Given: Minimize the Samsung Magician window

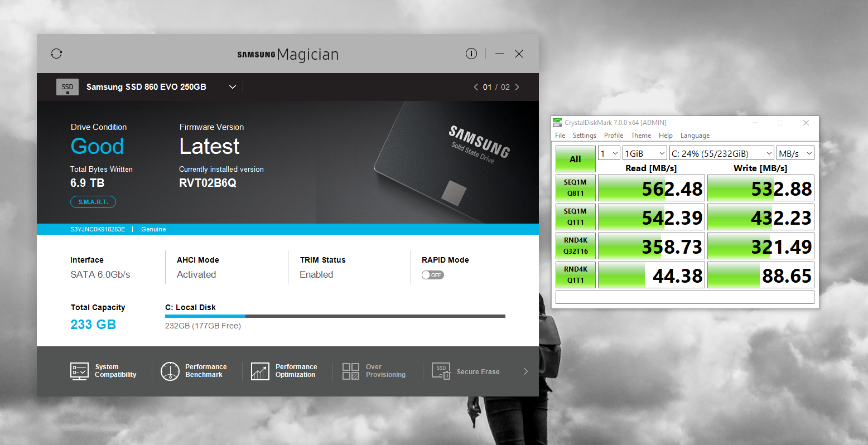Looking at the screenshot, I should pos(500,54).
